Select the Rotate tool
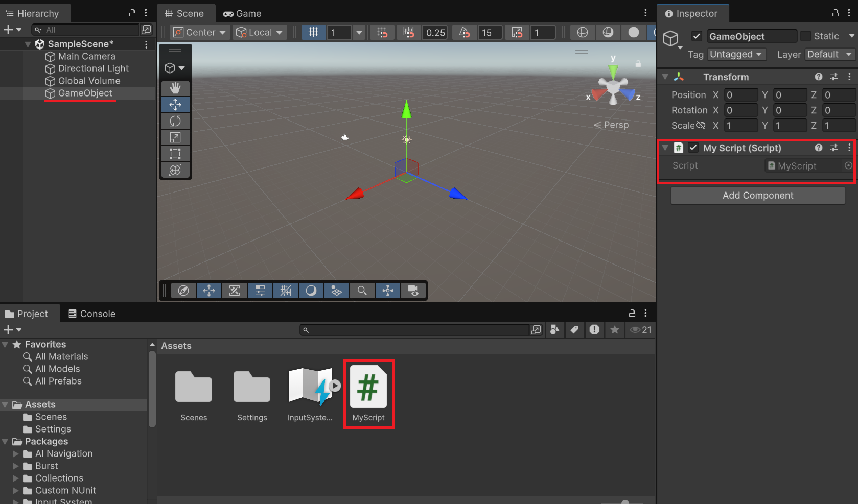Image resolution: width=858 pixels, height=504 pixels. point(175,121)
